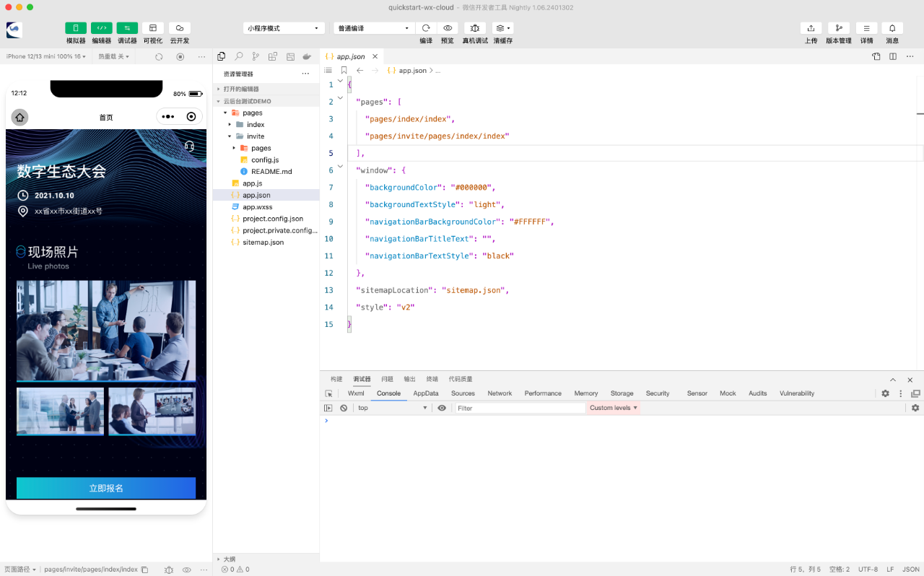
Task: Switch to the Wxml tab
Action: coord(356,393)
